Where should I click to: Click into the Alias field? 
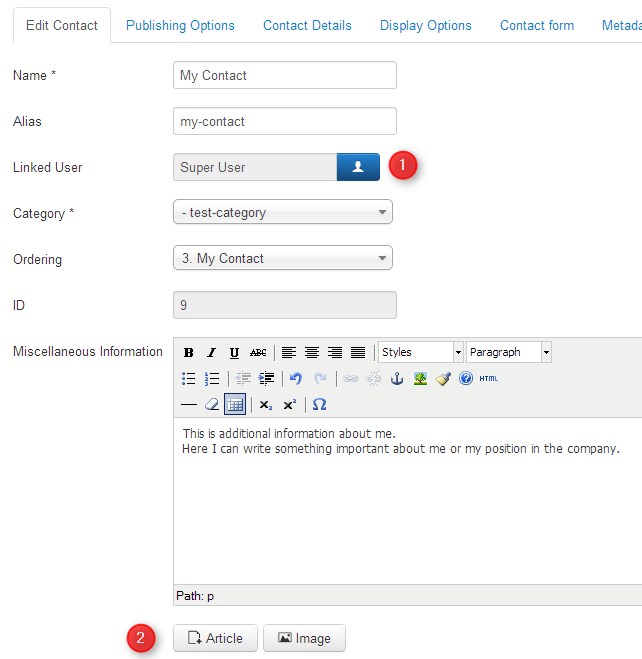(x=284, y=121)
